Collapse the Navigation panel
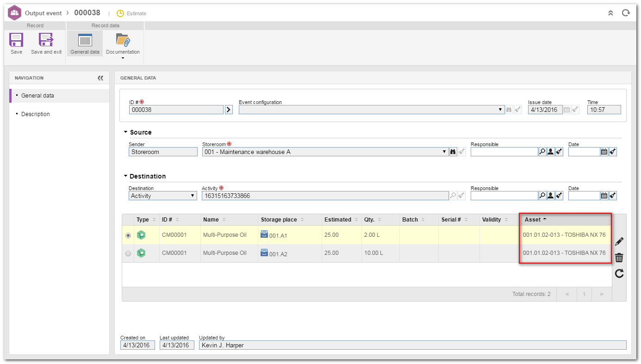 (x=100, y=78)
